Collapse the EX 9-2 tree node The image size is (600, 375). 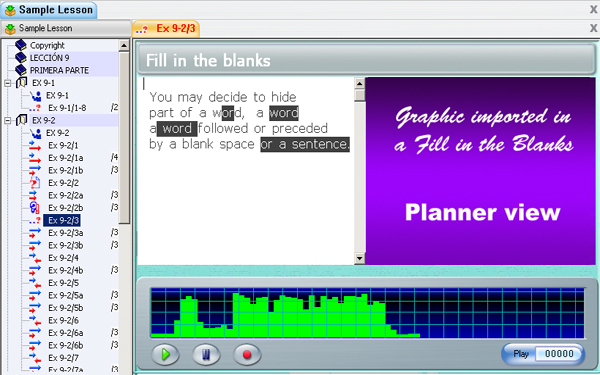(x=8, y=121)
